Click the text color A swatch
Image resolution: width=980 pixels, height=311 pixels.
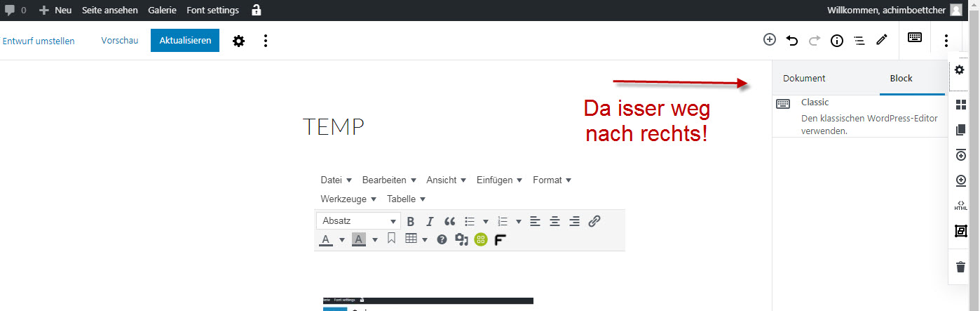click(x=326, y=239)
